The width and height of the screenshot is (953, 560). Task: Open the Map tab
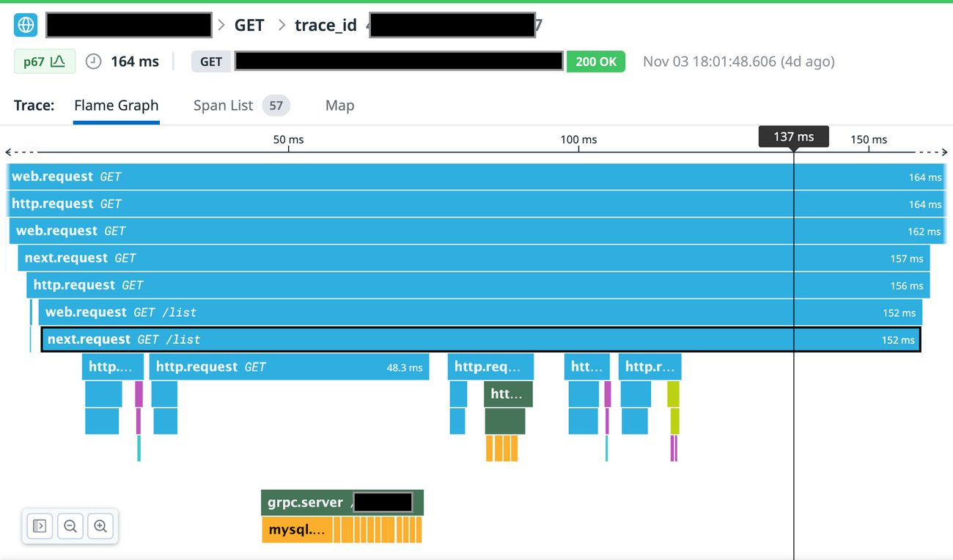click(339, 106)
